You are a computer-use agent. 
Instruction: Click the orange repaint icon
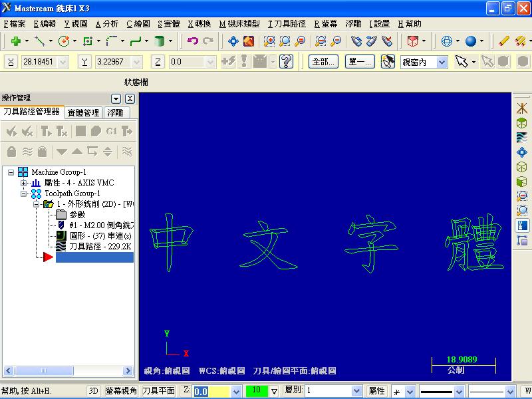(x=249, y=41)
